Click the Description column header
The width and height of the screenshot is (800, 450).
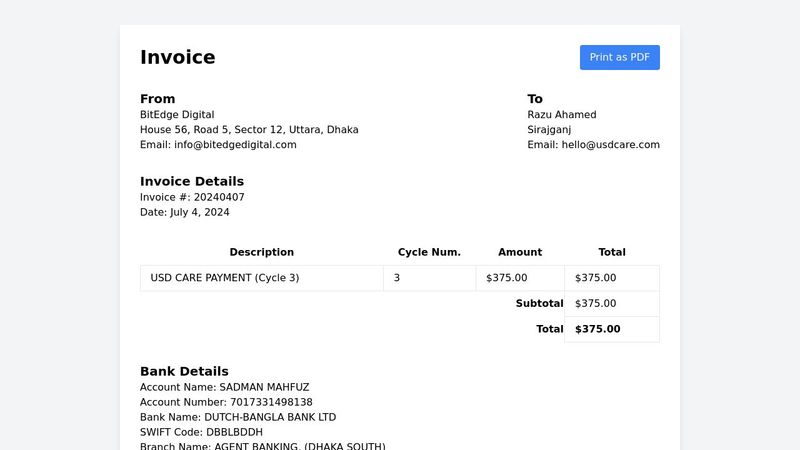point(261,252)
